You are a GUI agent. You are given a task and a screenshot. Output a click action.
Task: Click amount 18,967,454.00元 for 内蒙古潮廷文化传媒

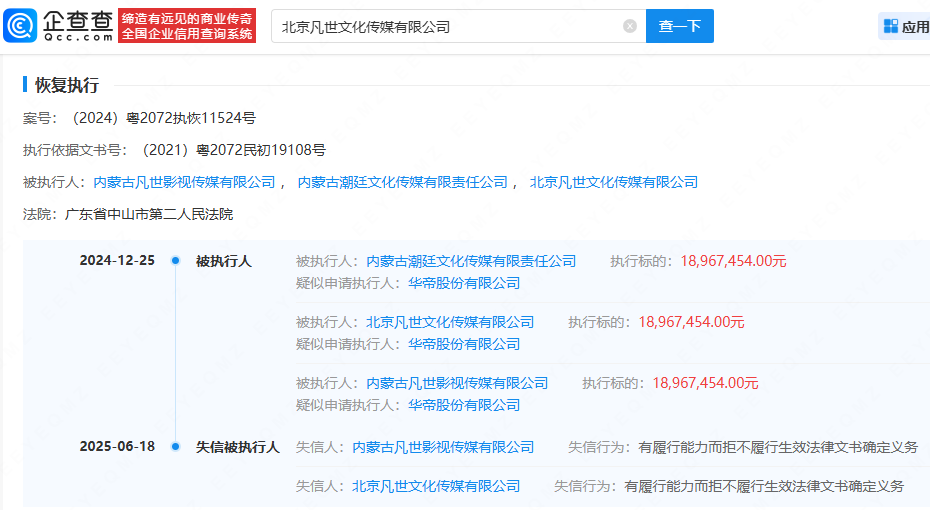point(733,261)
